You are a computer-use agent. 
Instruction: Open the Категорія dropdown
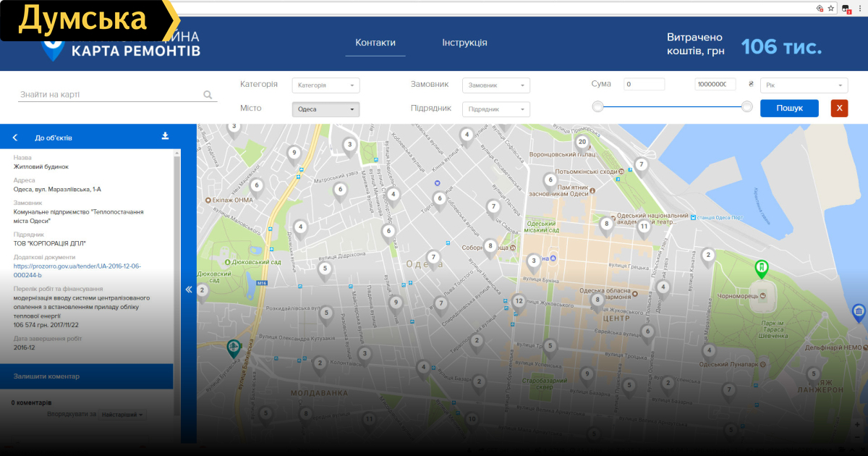click(325, 85)
